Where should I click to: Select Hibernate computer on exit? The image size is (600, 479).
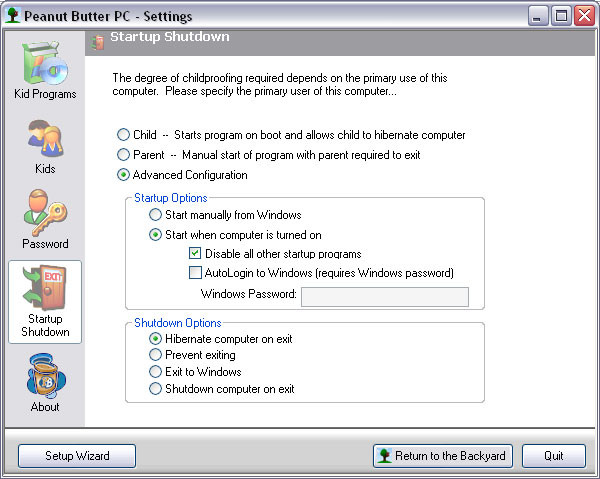coord(155,339)
